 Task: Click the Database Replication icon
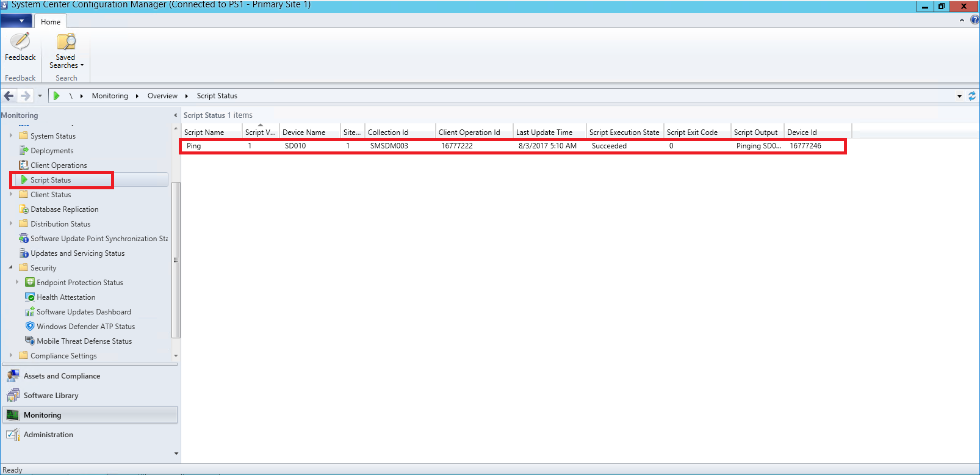(x=24, y=209)
